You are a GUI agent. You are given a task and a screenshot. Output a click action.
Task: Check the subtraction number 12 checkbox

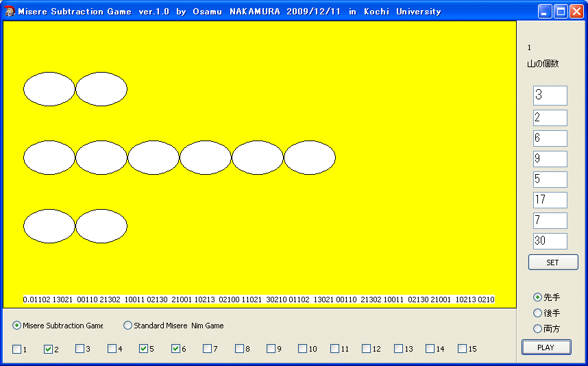[367, 349]
